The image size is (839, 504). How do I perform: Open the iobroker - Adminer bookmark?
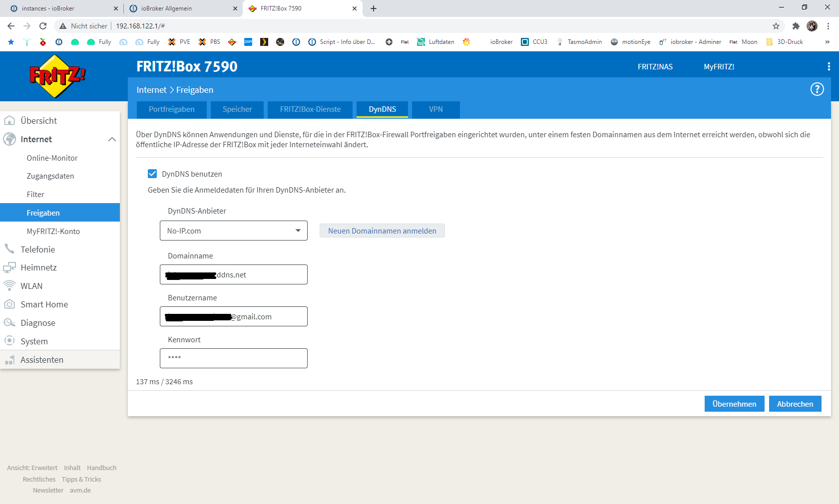tap(690, 42)
